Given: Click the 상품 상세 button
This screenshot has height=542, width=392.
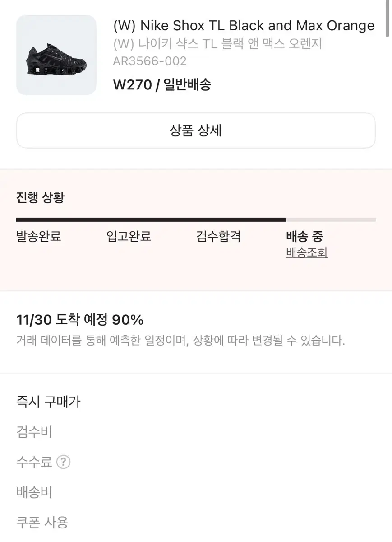Looking at the screenshot, I should (196, 131).
